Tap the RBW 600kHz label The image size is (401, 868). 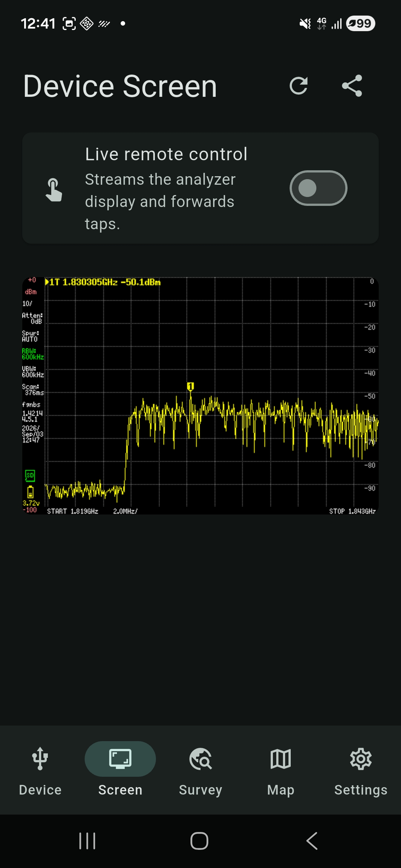tap(33, 354)
